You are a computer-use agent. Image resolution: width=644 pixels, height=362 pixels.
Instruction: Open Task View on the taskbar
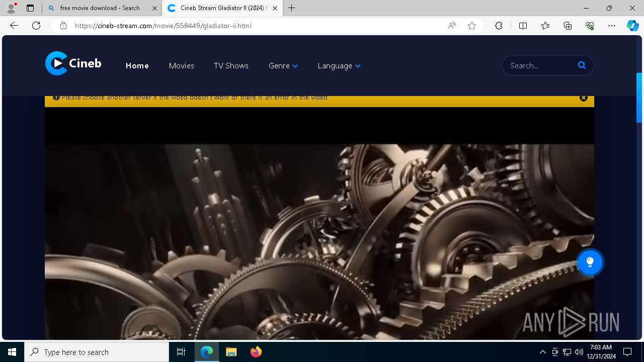tap(181, 352)
